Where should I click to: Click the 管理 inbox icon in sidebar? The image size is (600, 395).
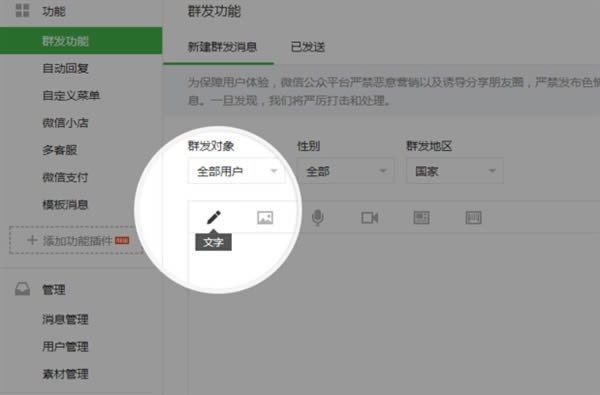(x=22, y=289)
